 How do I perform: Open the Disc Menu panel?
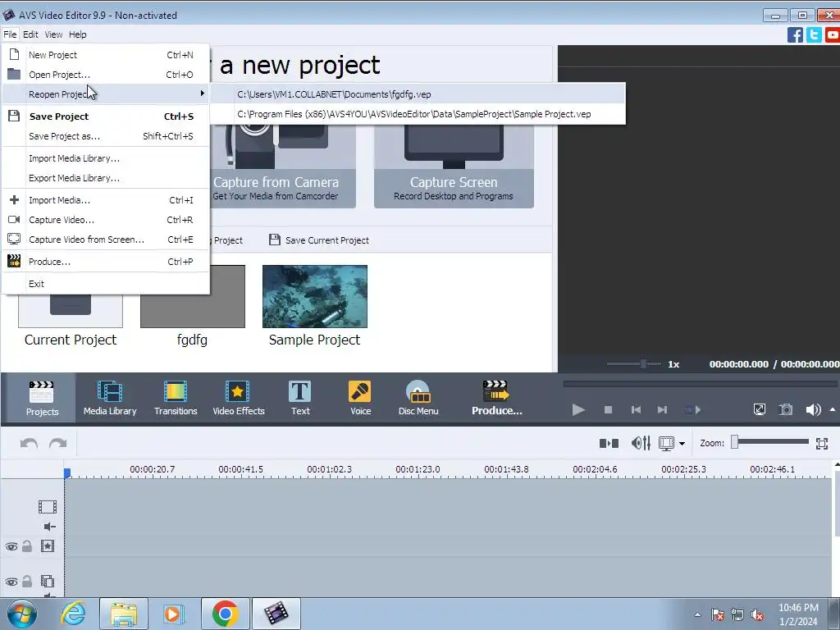point(418,398)
